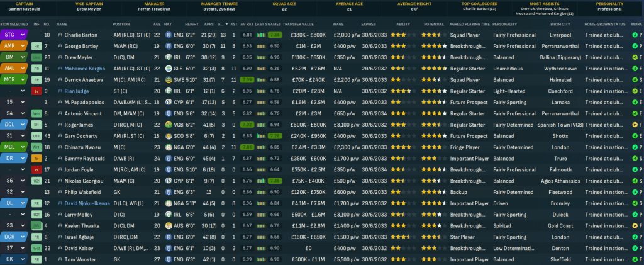Viewport: 644px width, 265px height.
Task: Open Mohamed Kargbo's player profile
Action: 84,69
